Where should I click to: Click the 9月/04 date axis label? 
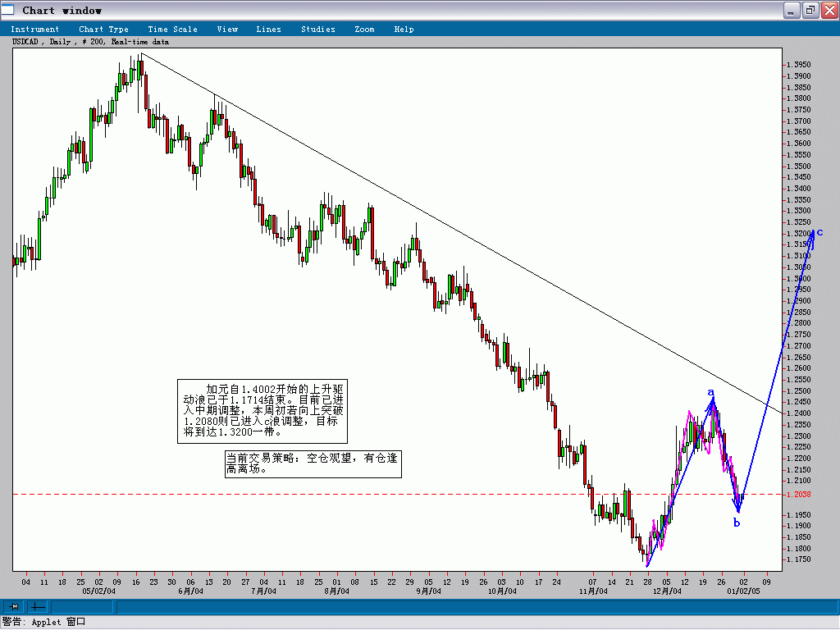(x=428, y=591)
